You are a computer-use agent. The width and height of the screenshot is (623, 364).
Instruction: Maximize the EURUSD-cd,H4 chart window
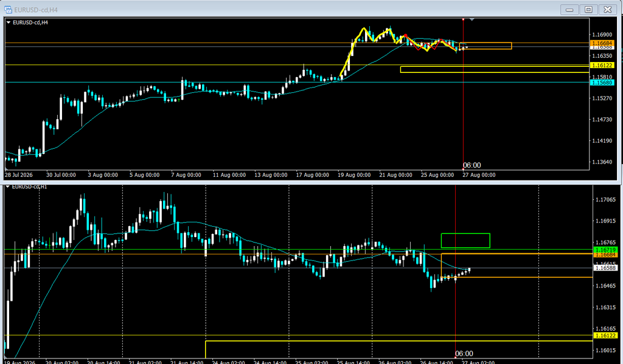pyautogui.click(x=588, y=10)
